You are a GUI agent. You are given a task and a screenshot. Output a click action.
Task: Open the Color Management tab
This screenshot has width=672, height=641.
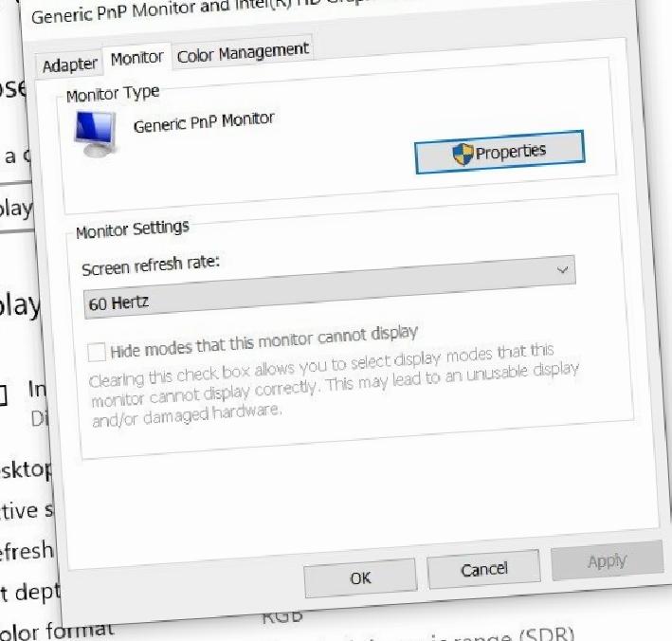243,52
